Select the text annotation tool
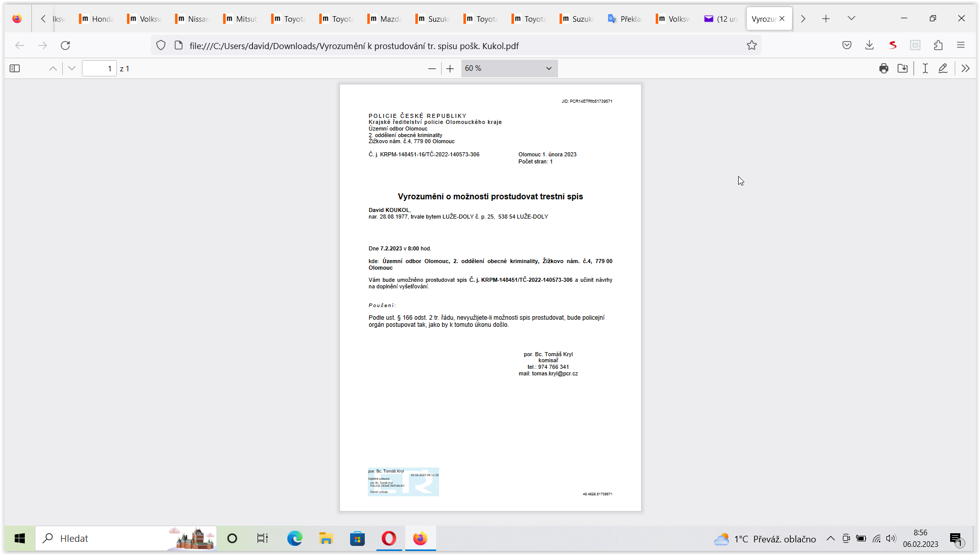980x555 pixels. pyautogui.click(x=925, y=68)
